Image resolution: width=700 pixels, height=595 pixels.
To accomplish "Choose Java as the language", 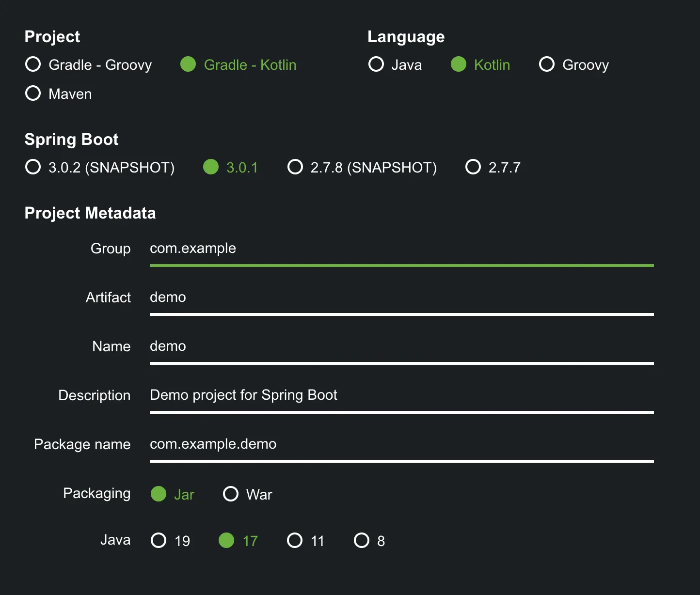I will pos(376,64).
